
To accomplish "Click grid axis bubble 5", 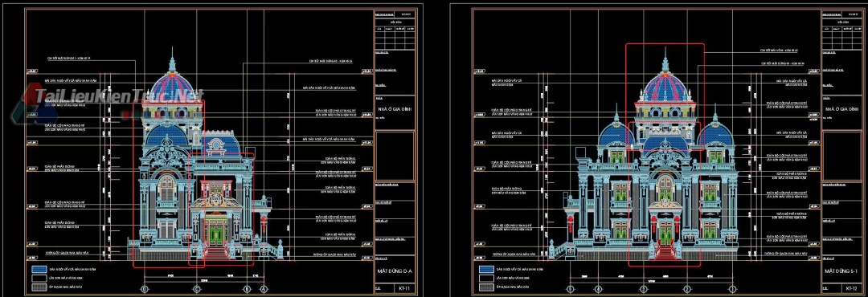I will click(571, 289).
